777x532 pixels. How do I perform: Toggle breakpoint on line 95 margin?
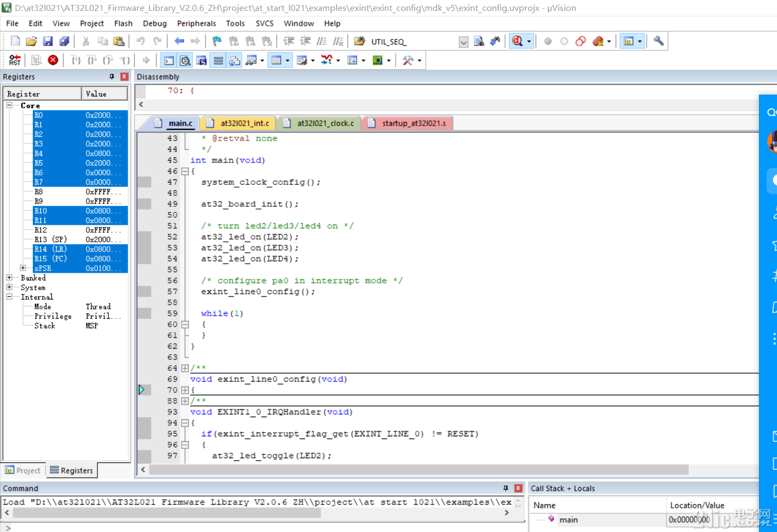click(144, 434)
